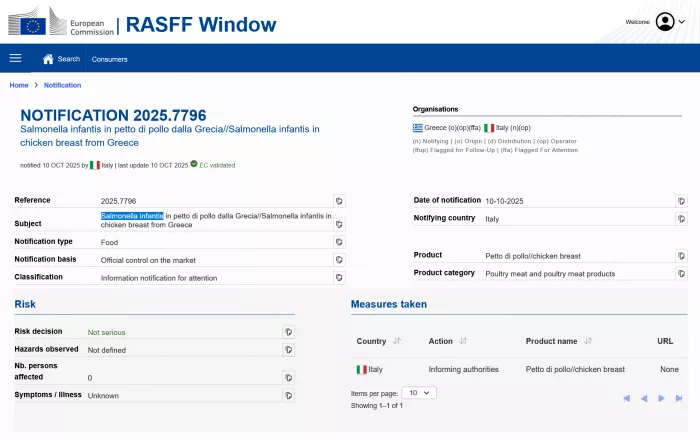Copy the Product category value
Viewport: 700px width, 440px height.
pyautogui.click(x=681, y=273)
